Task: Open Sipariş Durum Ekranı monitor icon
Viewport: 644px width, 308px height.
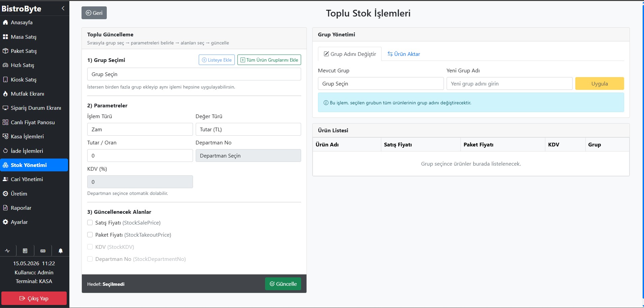Action: pos(5,108)
